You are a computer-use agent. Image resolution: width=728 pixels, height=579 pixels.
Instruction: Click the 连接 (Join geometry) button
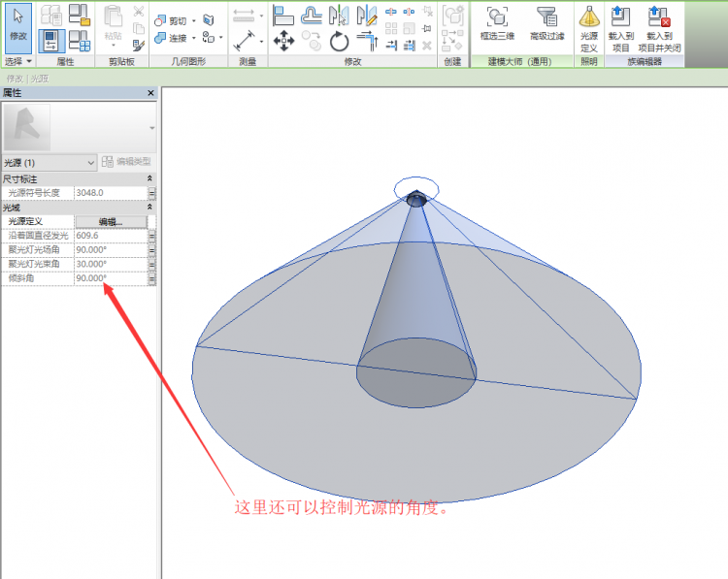point(171,38)
